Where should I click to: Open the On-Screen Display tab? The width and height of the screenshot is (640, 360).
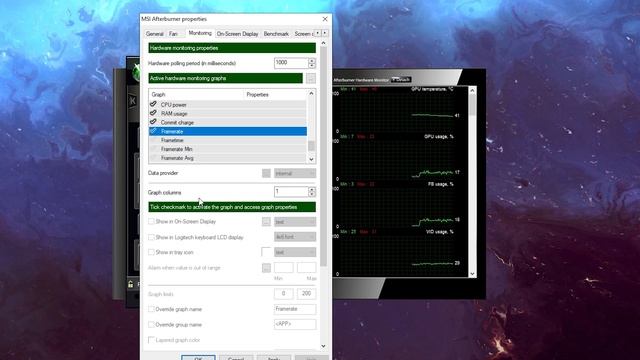238,34
